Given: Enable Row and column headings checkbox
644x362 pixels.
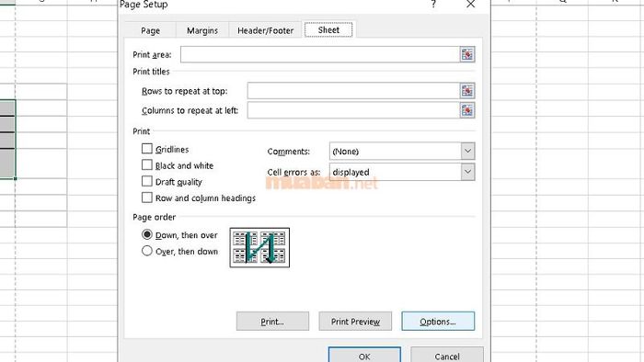Looking at the screenshot, I should [x=146, y=198].
